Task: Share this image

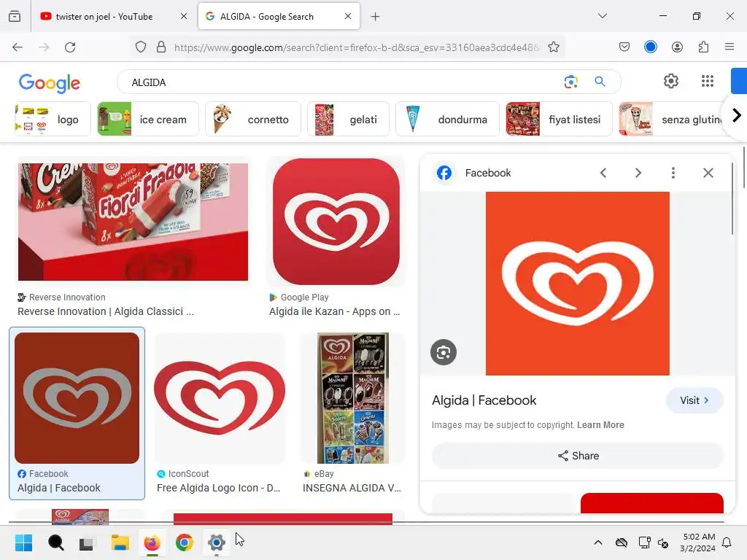Action: point(578,456)
